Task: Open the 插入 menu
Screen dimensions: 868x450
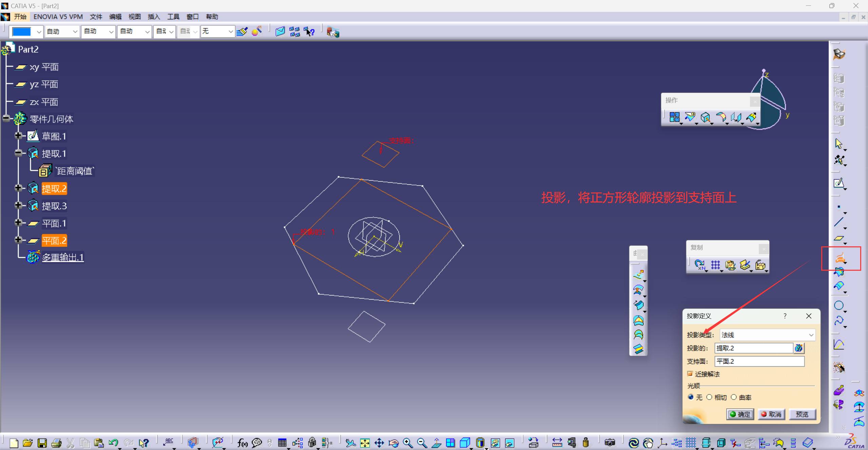Action: (x=154, y=17)
